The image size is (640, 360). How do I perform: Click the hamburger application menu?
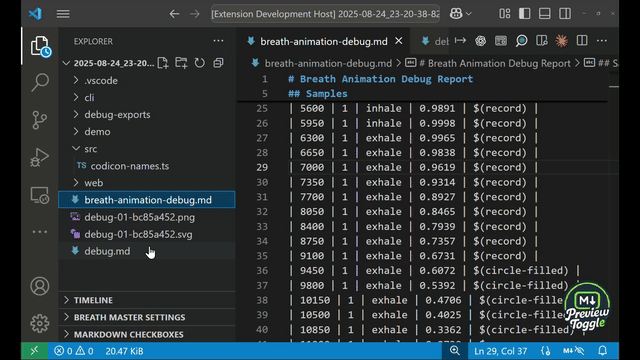[x=63, y=14]
